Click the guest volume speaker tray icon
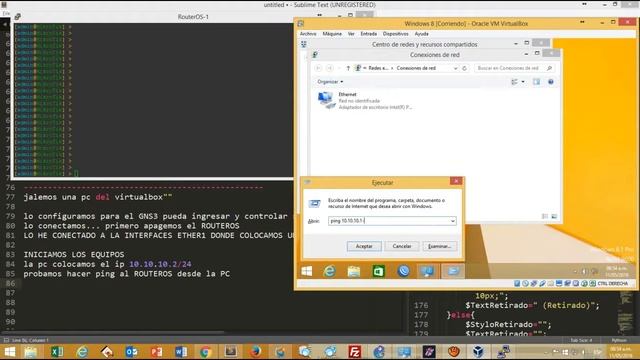 click(584, 271)
